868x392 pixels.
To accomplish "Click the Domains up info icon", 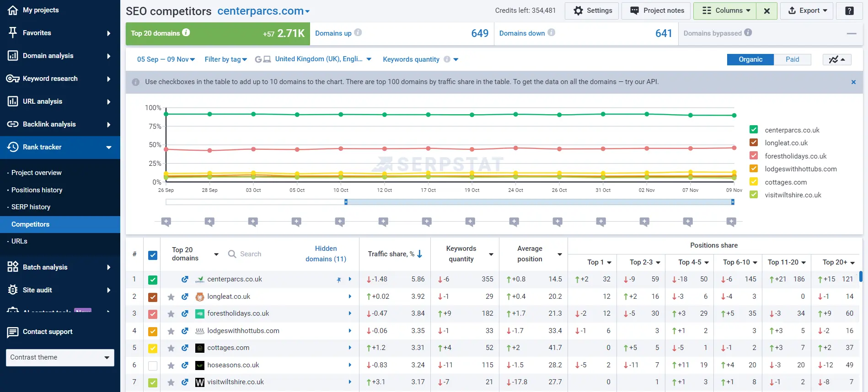I will 358,32.
